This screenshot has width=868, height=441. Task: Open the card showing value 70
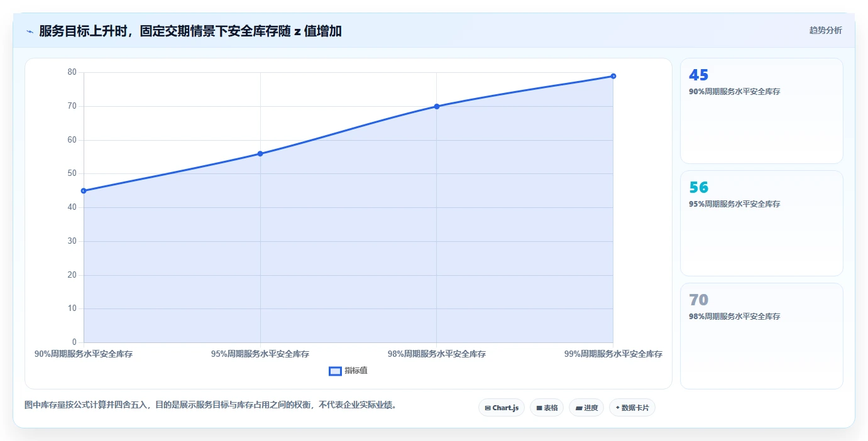pos(762,336)
